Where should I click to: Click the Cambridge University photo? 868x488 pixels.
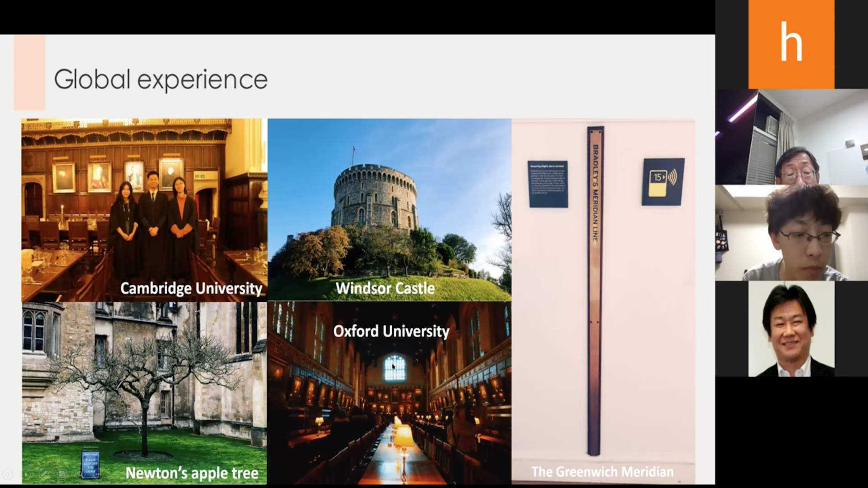point(144,210)
